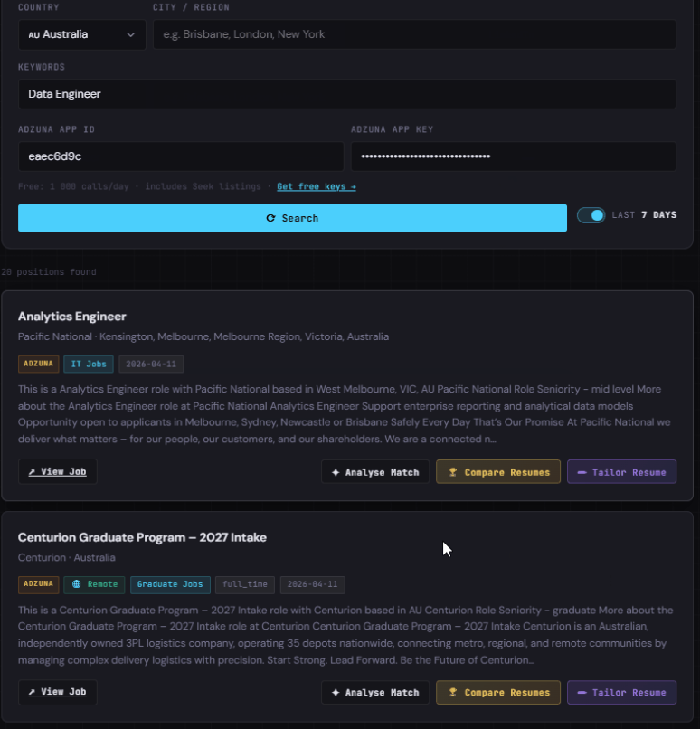The height and width of the screenshot is (729, 700).
Task: Click Tailor Resume for Analytics Engineer
Action: tap(622, 472)
